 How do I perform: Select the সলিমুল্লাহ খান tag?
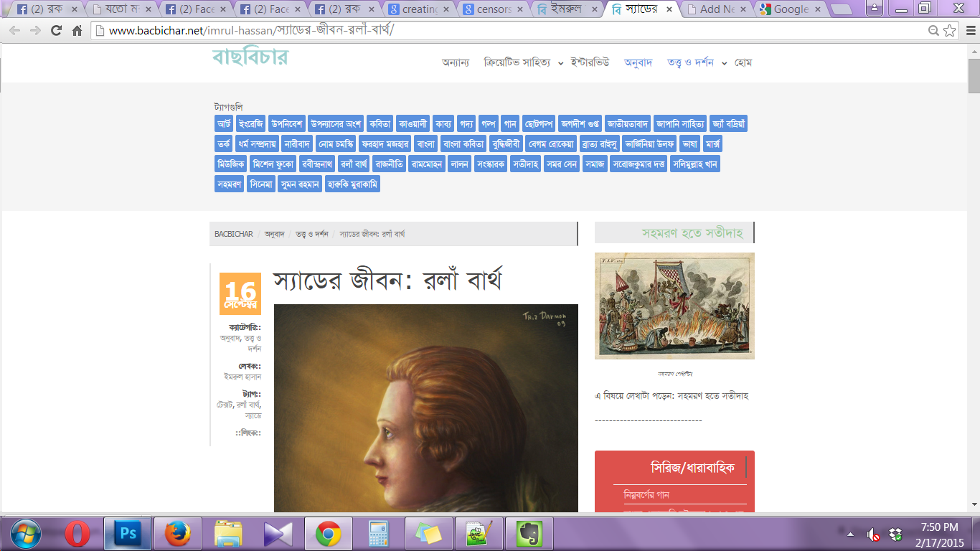[695, 164]
